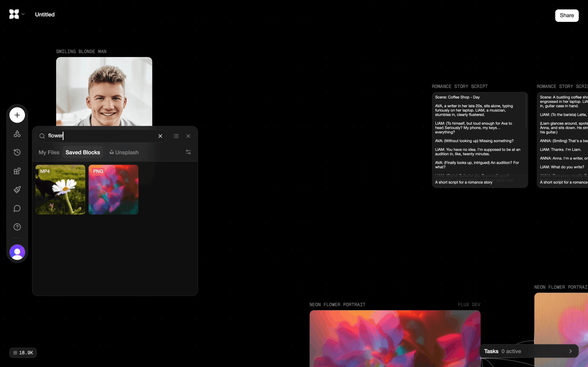Click the 18.9K credits badge

point(23,353)
